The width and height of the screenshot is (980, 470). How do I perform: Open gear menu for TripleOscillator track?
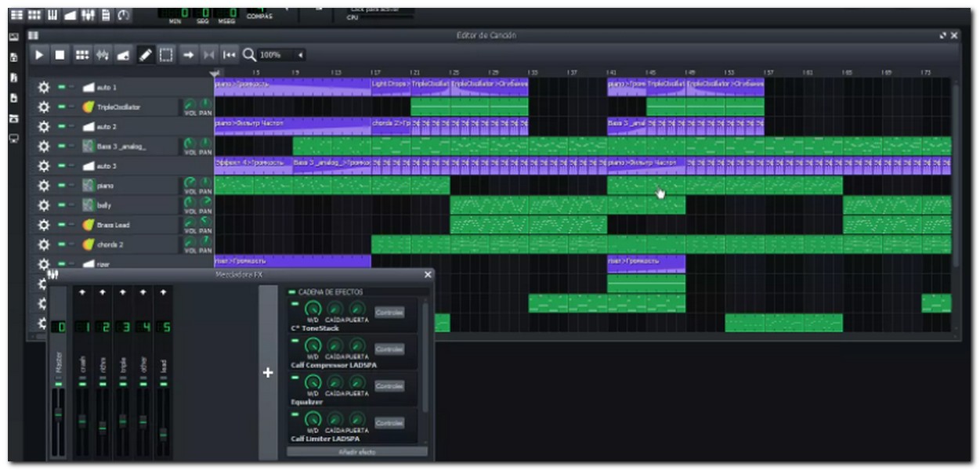(44, 107)
